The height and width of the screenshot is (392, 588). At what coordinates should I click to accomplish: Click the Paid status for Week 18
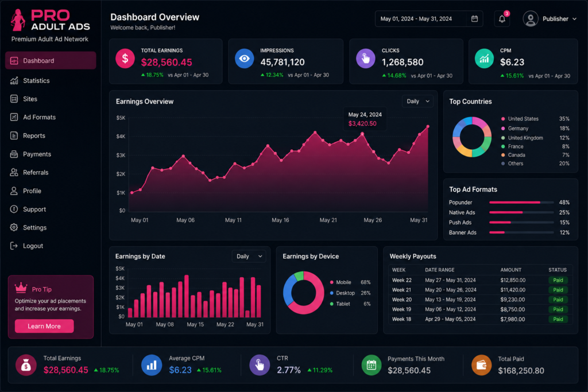(558, 319)
